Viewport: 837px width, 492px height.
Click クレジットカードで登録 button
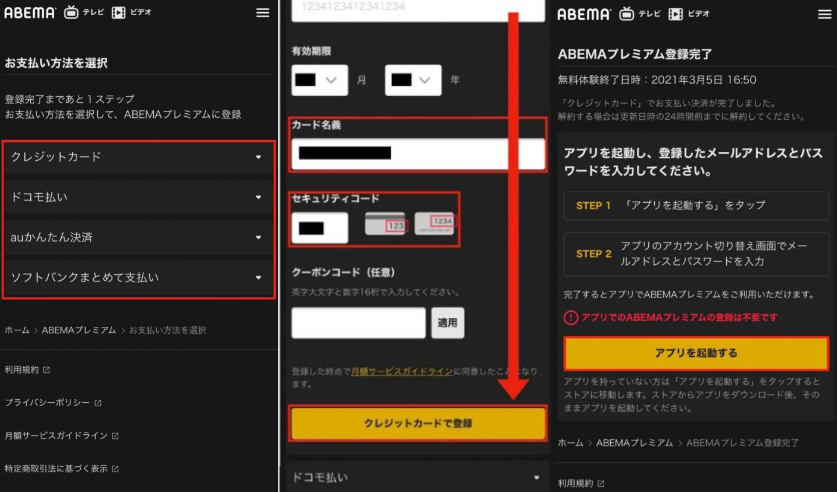418,423
